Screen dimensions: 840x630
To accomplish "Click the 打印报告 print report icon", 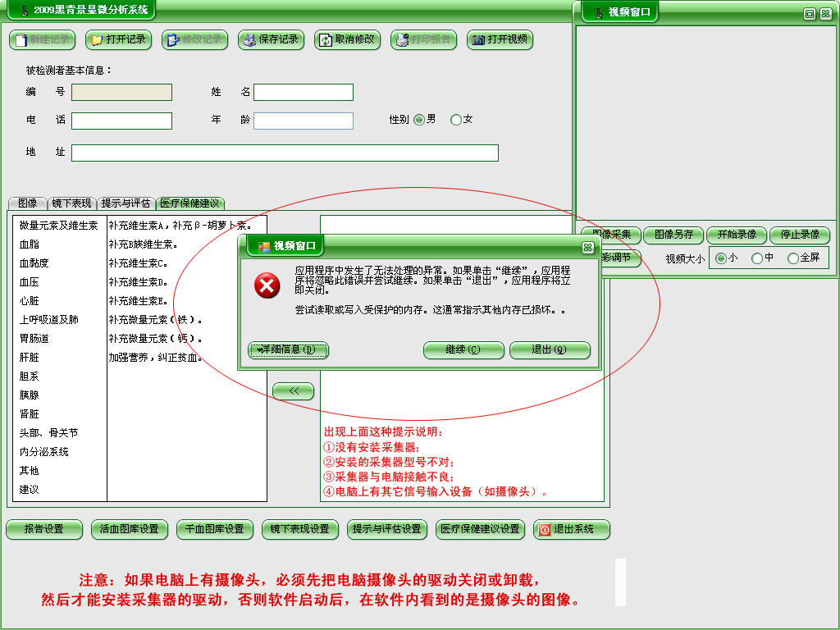I will (423, 39).
